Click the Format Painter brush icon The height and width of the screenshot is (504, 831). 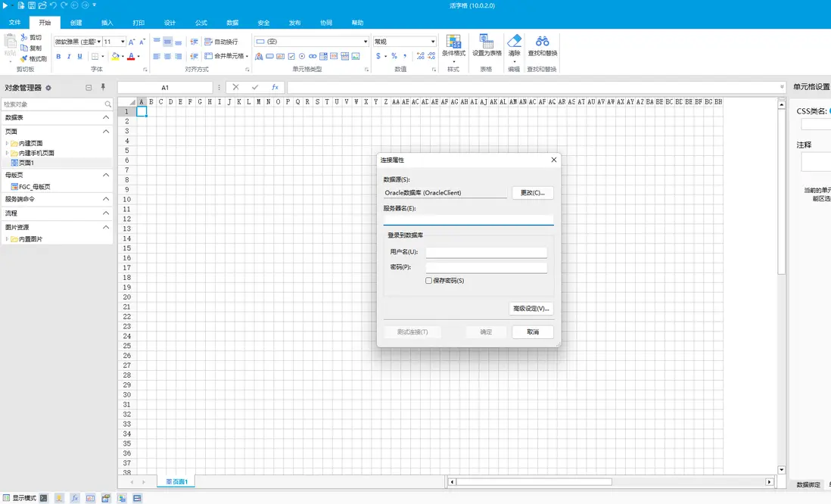(x=24, y=58)
